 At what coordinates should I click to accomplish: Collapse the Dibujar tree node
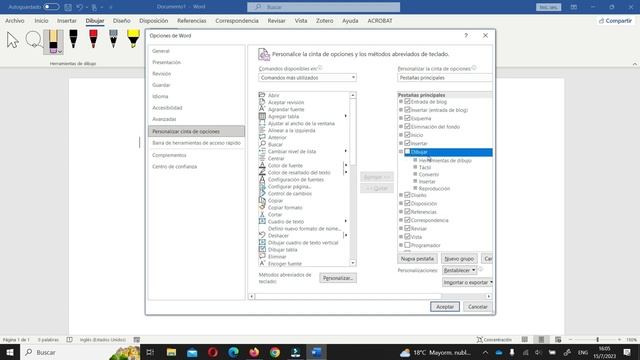(401, 152)
